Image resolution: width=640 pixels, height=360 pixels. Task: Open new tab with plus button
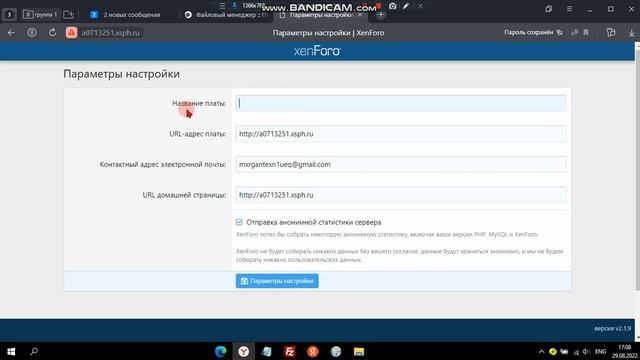pos(380,15)
